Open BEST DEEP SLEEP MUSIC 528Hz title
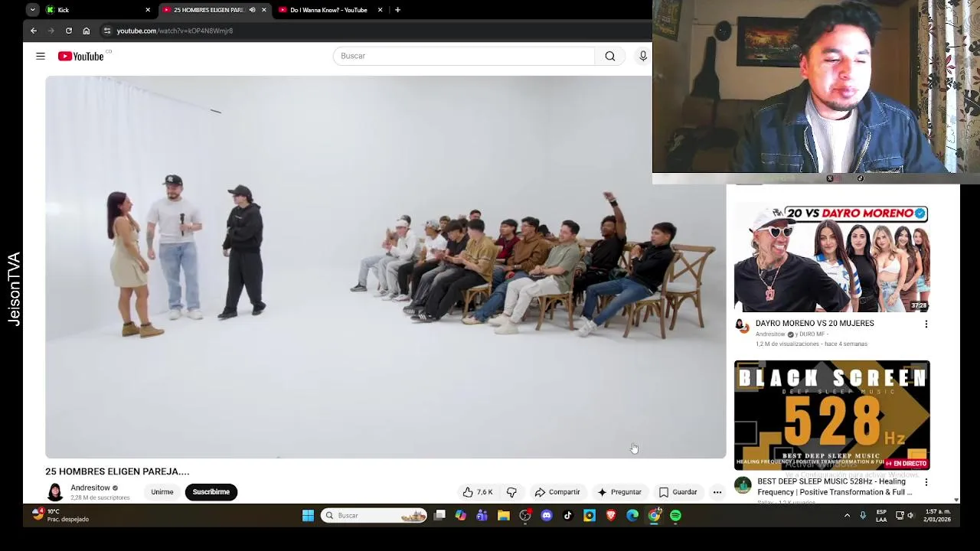 (835, 487)
